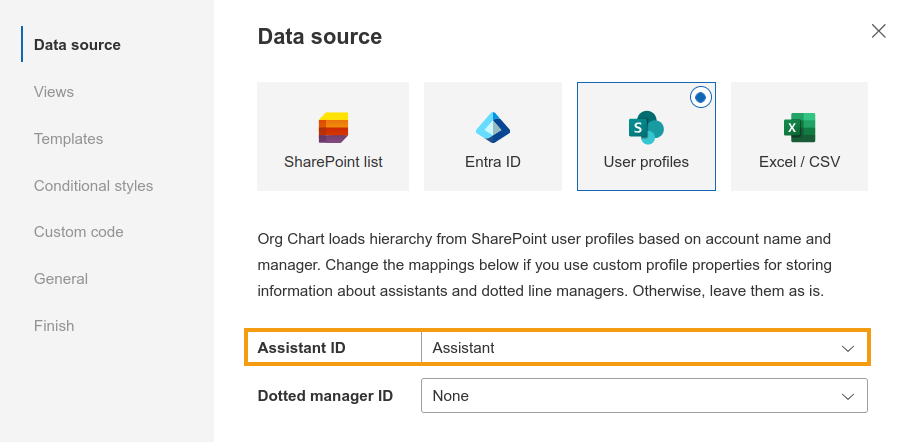Expand the Assistant ID chevron arrow

848,348
